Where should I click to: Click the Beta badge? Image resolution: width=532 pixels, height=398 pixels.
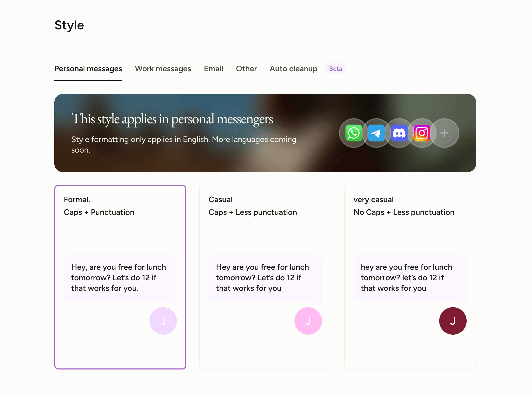click(335, 69)
